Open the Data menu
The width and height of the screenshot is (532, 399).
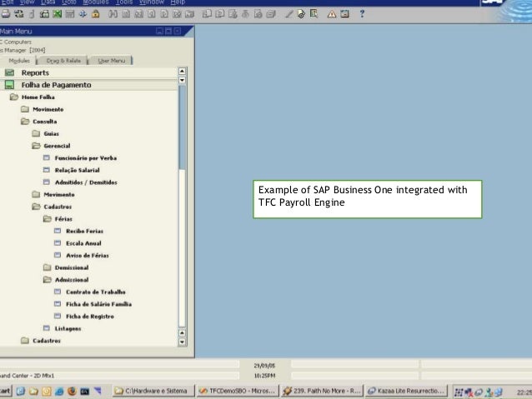48,2
